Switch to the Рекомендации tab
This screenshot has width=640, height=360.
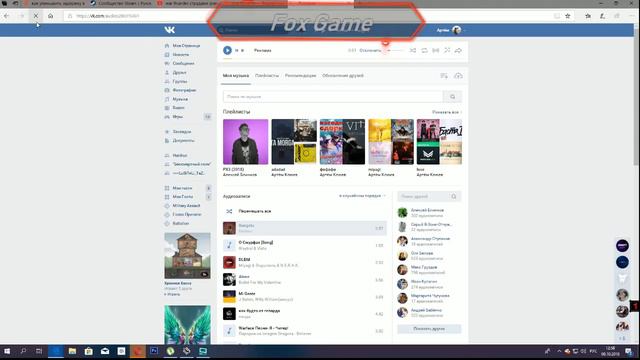pyautogui.click(x=300, y=76)
